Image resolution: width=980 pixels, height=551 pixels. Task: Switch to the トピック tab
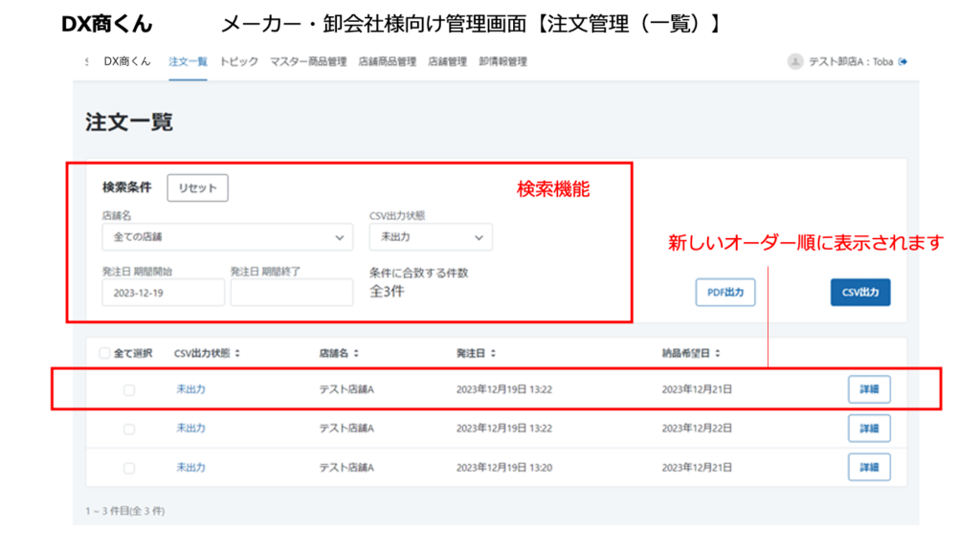(238, 61)
